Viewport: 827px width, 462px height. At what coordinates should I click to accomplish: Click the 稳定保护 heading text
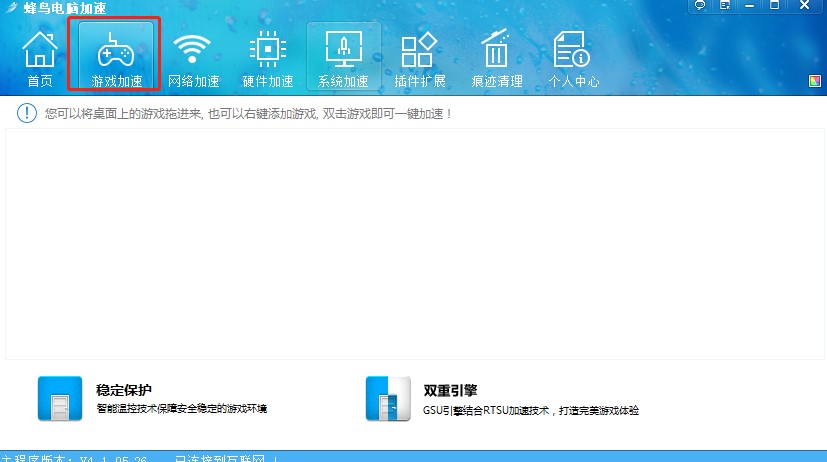(x=124, y=390)
